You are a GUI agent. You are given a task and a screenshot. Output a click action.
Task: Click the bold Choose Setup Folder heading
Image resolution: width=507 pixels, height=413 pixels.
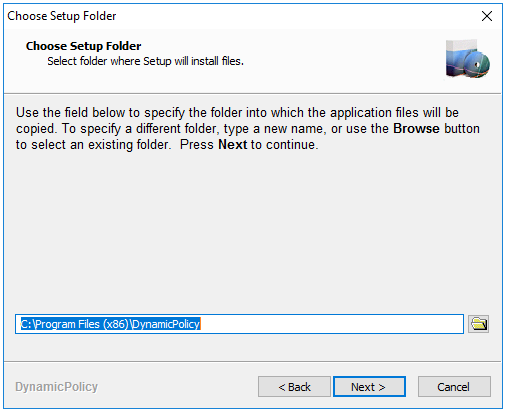83,46
